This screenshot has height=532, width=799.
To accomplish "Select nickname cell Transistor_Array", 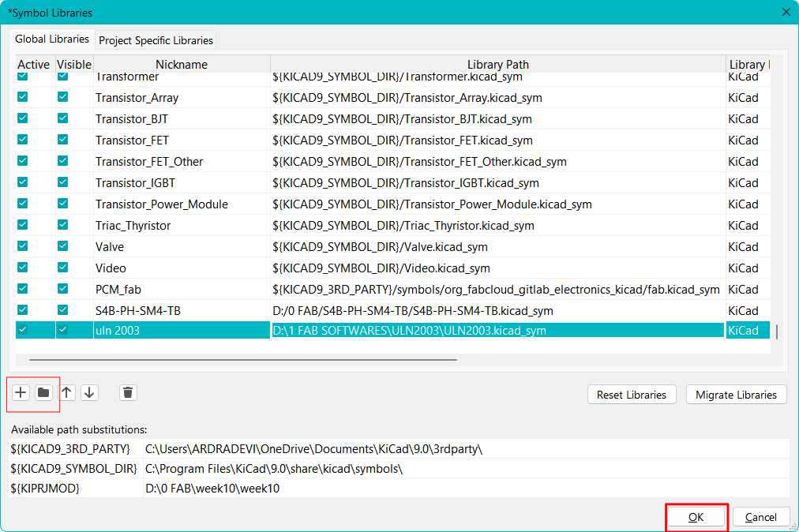I will pos(182,97).
